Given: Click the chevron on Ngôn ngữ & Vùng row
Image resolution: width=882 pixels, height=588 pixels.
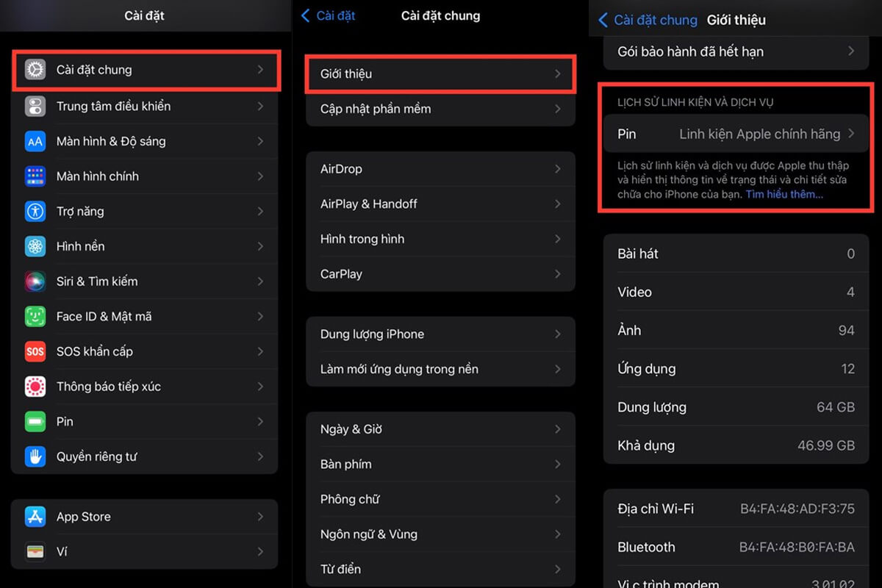Looking at the screenshot, I should (558, 534).
